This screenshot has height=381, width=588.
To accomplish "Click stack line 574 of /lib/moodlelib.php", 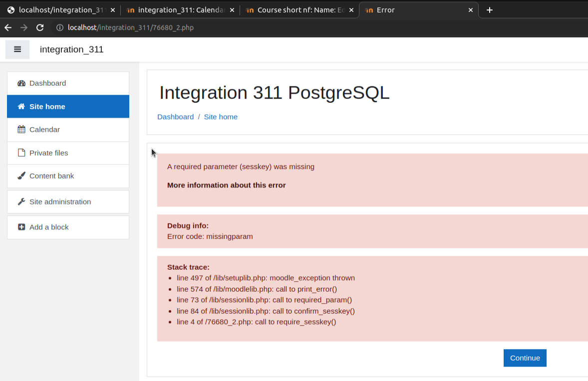I will tap(257, 289).
